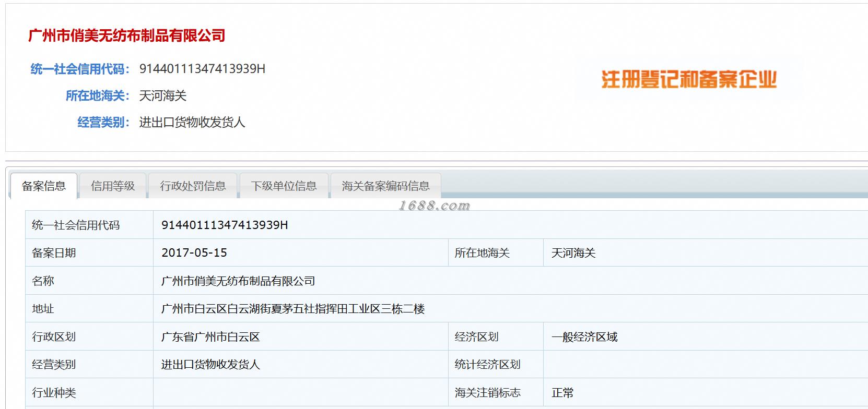Click table cell 广东省广州市白云区
This screenshot has width=868, height=409.
[x=210, y=337]
